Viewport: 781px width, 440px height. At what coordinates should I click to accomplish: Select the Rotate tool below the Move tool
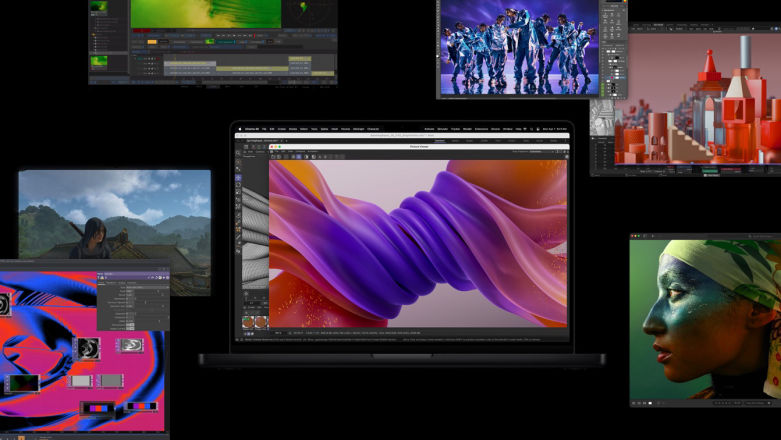pyautogui.click(x=238, y=185)
